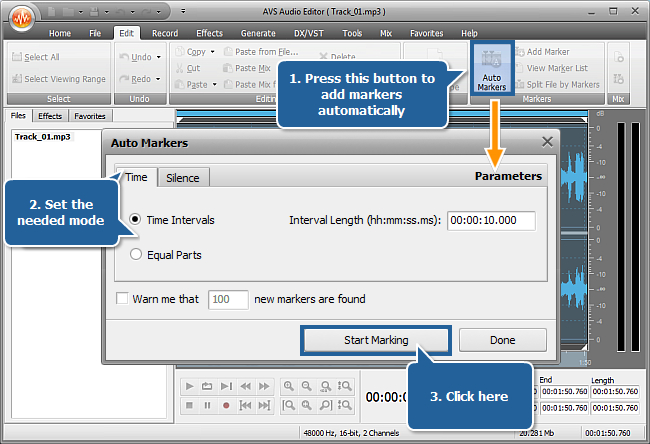Open dropdown arrow beside quick access Undo
This screenshot has width=650, height=444.
[132, 12]
